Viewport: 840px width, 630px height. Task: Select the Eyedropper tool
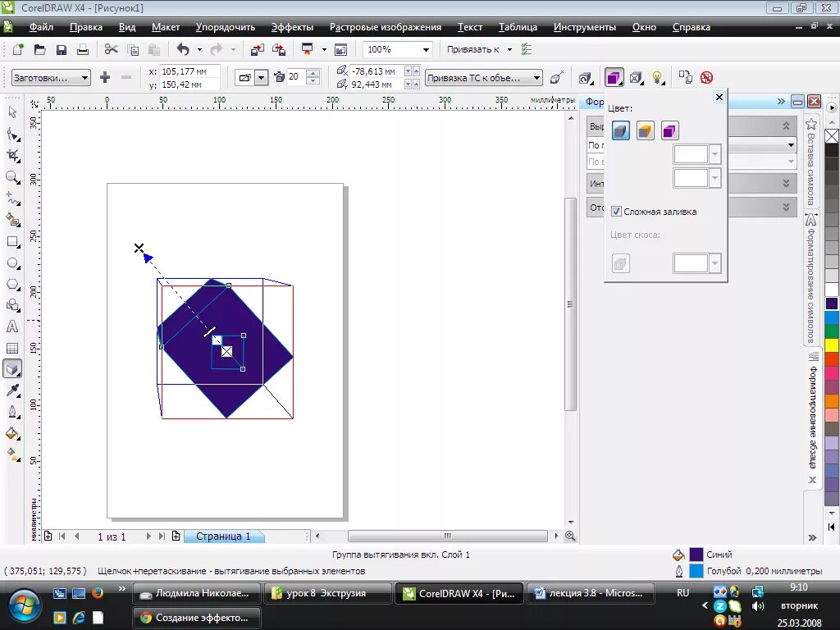(x=12, y=390)
